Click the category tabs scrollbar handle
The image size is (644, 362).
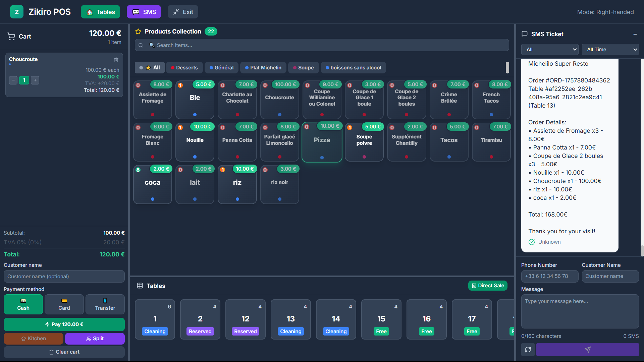507,67
